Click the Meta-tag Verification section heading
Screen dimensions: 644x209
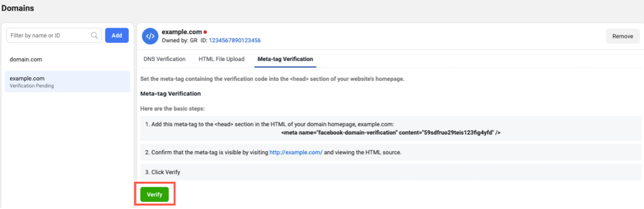point(171,94)
